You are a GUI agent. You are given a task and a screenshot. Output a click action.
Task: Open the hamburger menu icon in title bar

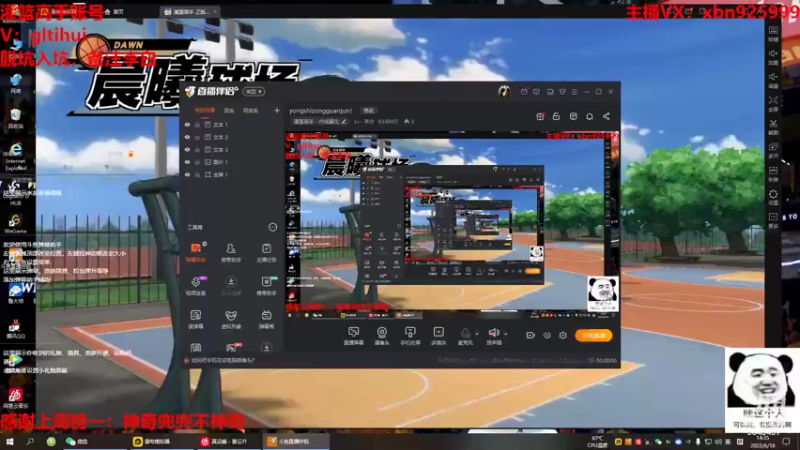pos(574,92)
